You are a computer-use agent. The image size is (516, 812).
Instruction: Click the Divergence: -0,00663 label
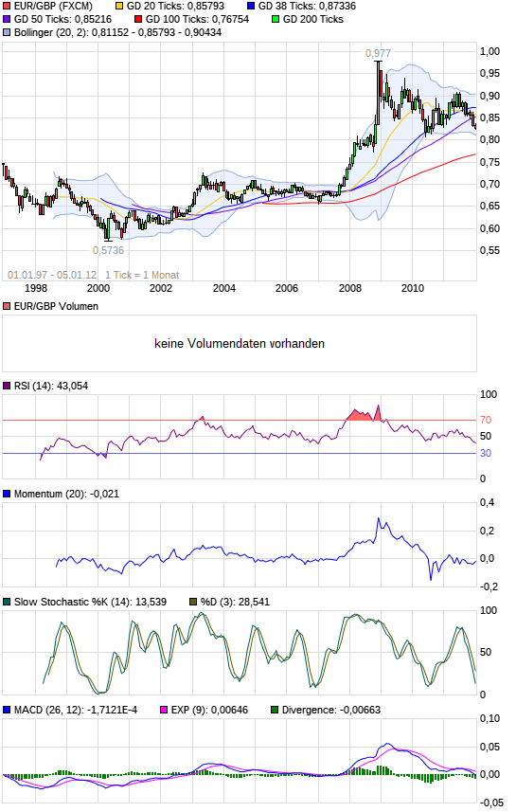(331, 710)
